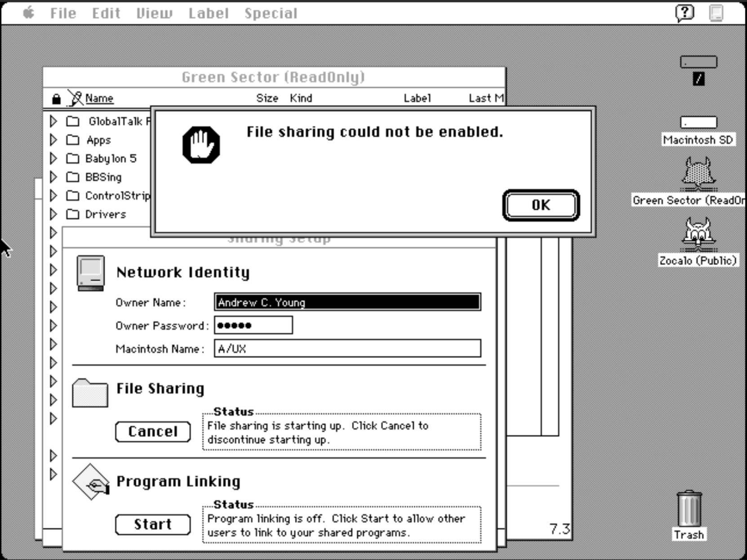The image size is (747, 560).
Task: Expand the Babylon 5 folder
Action: (53, 159)
